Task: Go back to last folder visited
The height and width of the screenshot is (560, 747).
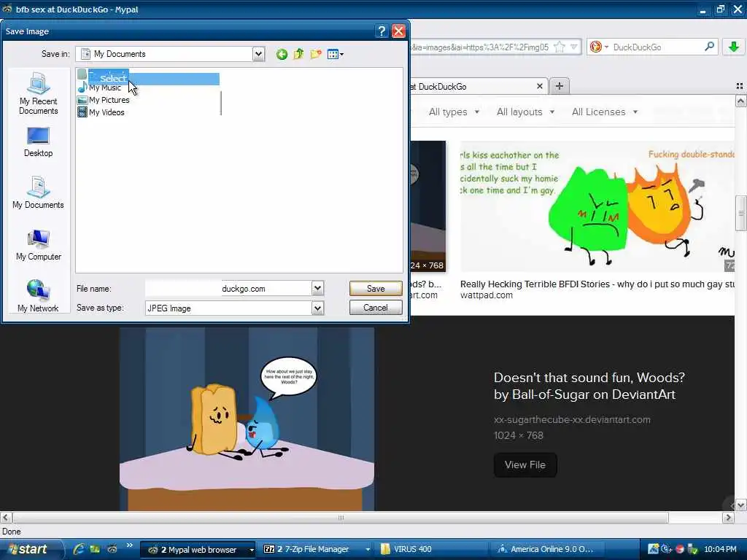Action: (282, 54)
